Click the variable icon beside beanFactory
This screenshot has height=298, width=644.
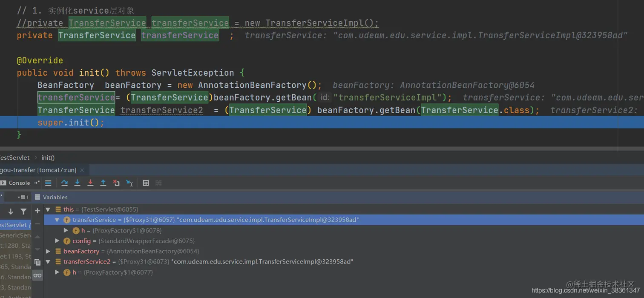58,251
